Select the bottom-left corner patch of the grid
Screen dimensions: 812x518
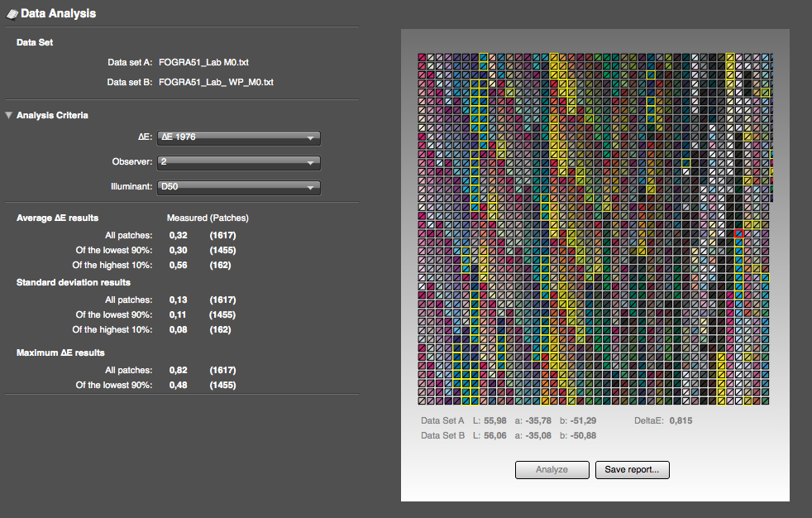coord(422,401)
